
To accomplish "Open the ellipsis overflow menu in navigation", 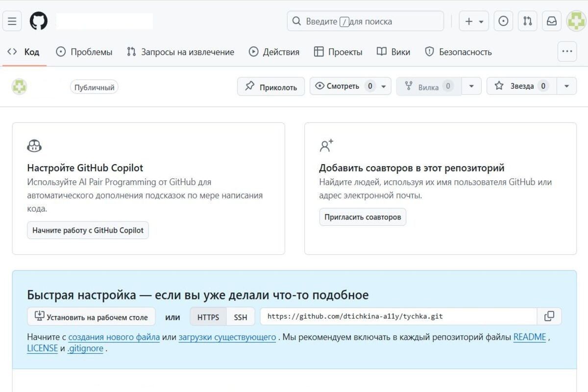I will [567, 51].
